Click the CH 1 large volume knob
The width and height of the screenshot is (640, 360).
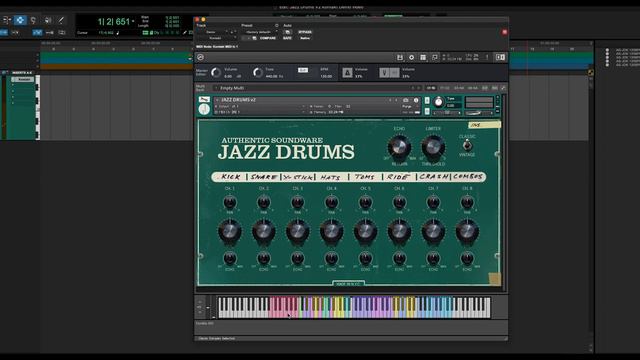[230, 231]
